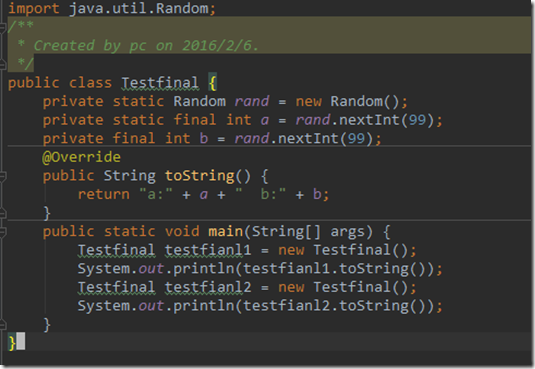Click the main method name
Image resolution: width=535 pixels, height=369 pixels.
click(225, 231)
